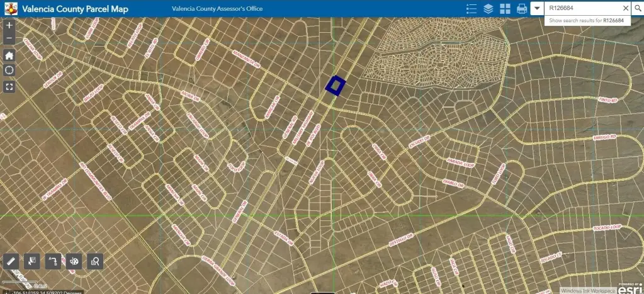Image resolution: width=644 pixels, height=294 pixels.
Task: Open the Query search-layer tool
Action: point(96,261)
